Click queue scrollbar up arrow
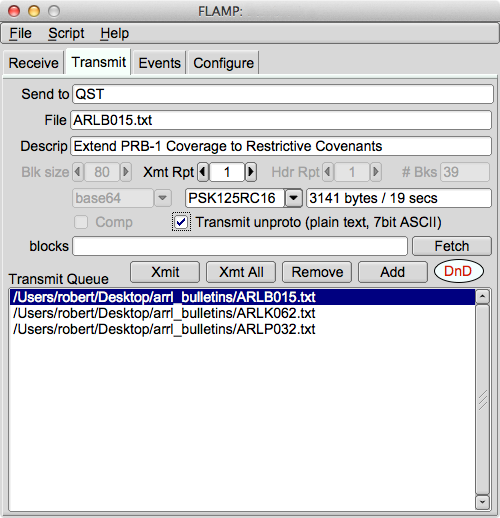The width and height of the screenshot is (500, 518). (x=482, y=296)
